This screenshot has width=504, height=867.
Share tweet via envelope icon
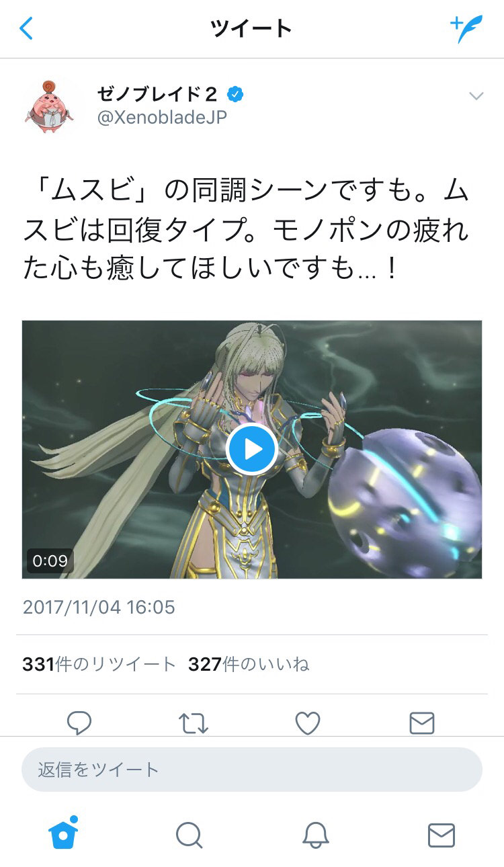tap(422, 723)
